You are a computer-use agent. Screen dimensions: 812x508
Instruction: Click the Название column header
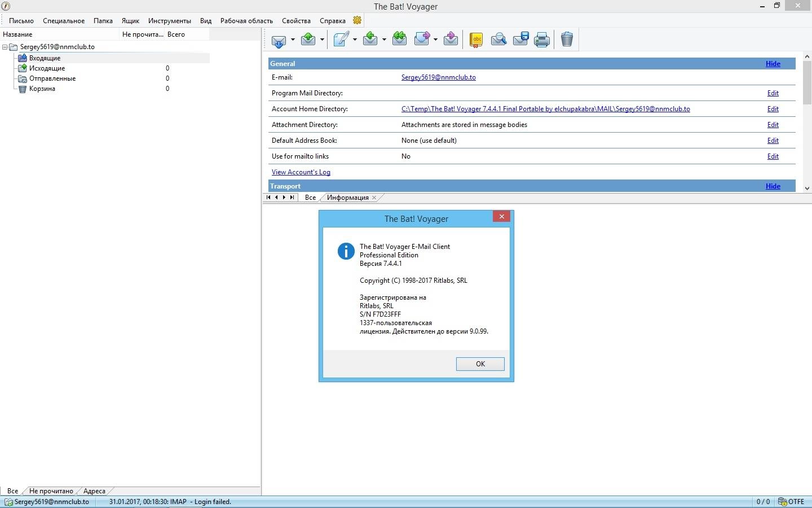coord(60,34)
